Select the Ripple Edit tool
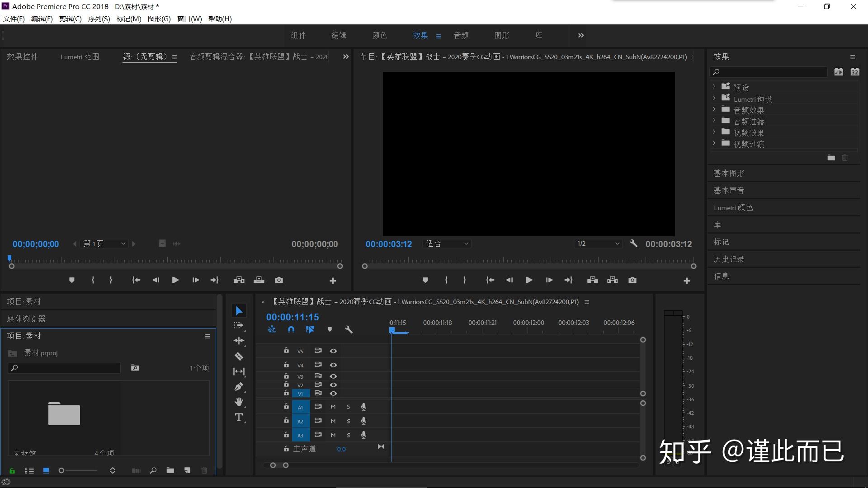 [x=239, y=341]
